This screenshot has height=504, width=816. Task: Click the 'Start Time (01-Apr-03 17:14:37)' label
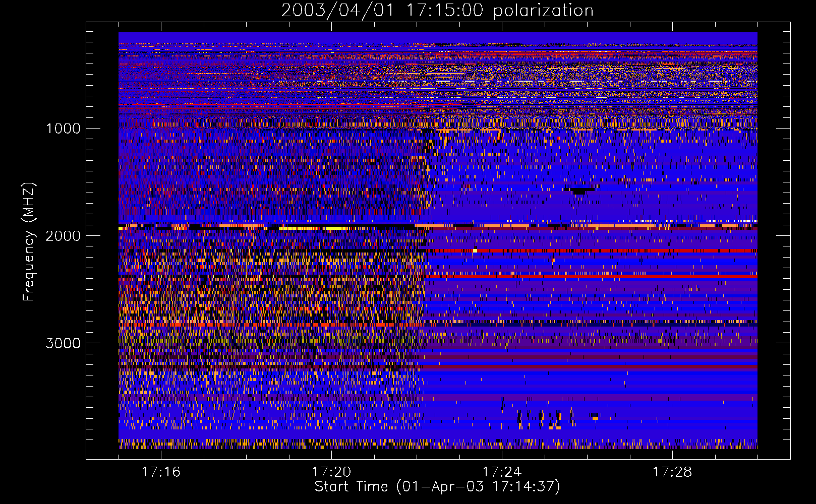pos(437,487)
